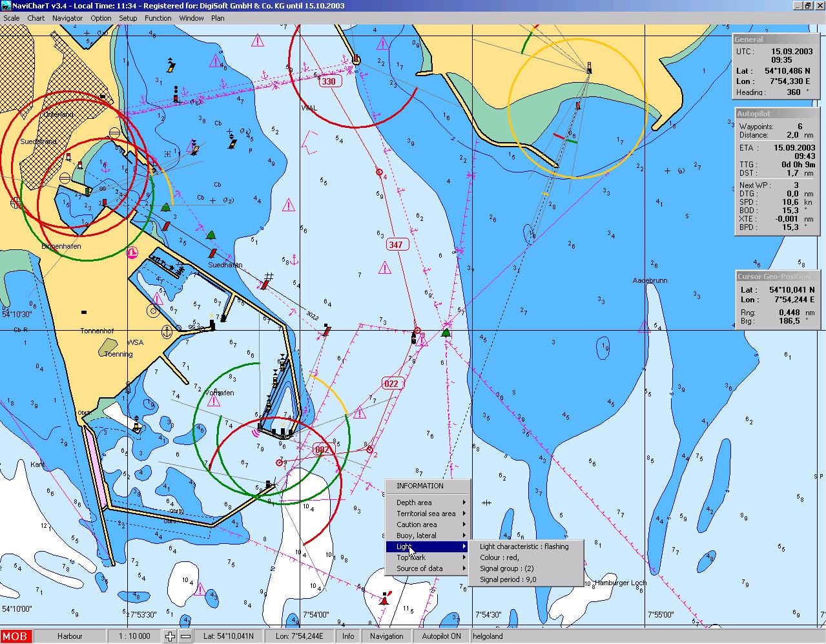Click the 330 course label on route
The image size is (826, 644).
tap(329, 81)
